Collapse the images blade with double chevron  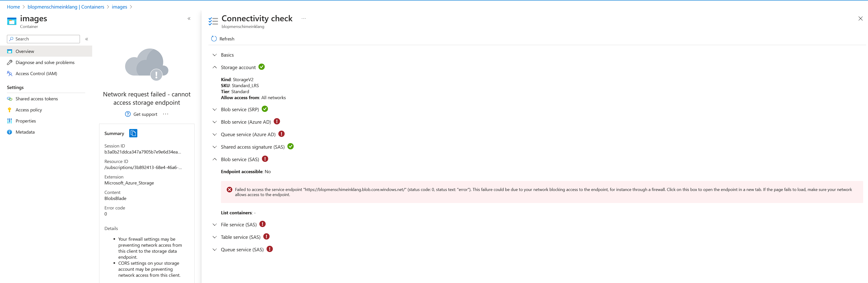tap(189, 18)
